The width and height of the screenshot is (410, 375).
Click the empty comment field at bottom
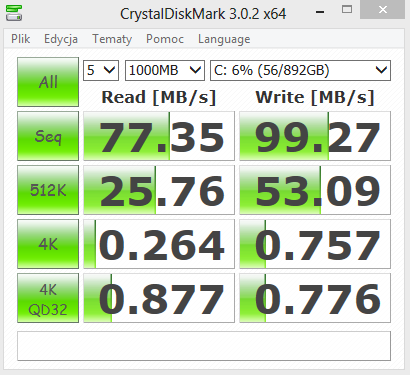[x=204, y=346]
